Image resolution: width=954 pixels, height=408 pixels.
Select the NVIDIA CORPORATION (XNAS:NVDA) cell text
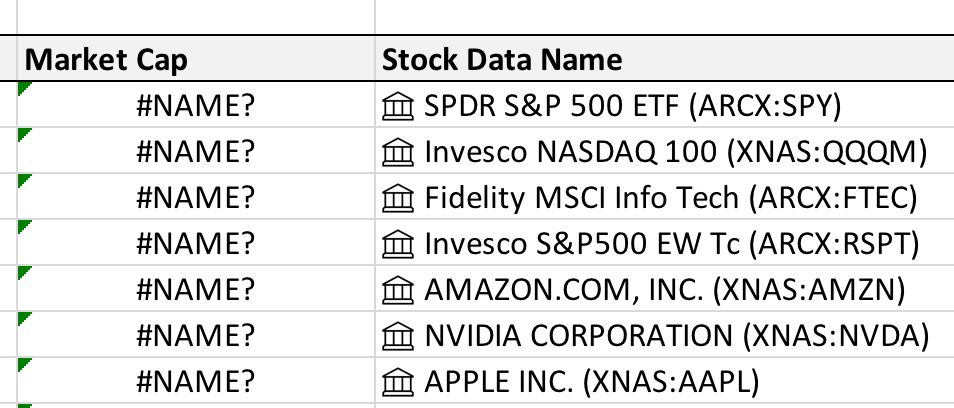[x=677, y=336]
